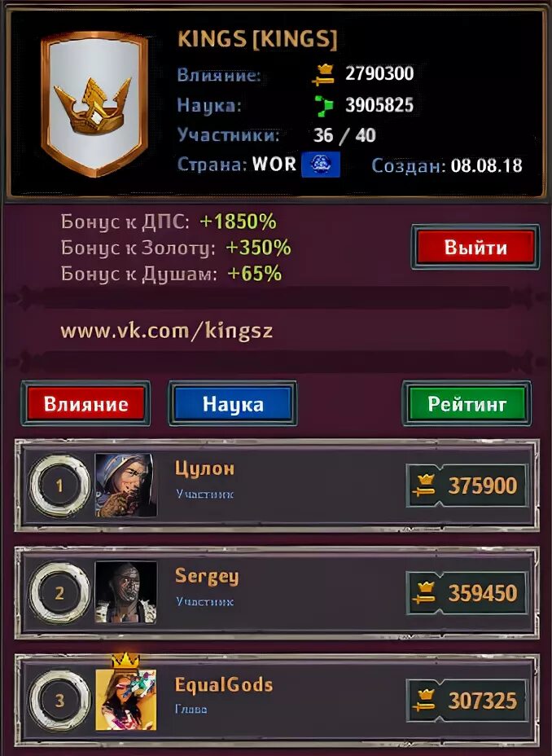Click the rank 1 silver ring badge
This screenshot has width=552, height=756.
[x=59, y=486]
